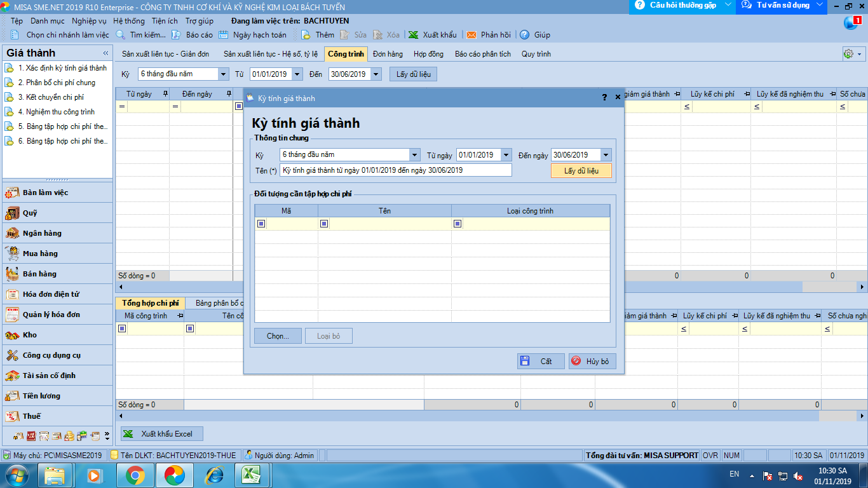Image resolution: width=868 pixels, height=488 pixels.
Task: Switch to the Đơn hàng tab
Action: [388, 54]
